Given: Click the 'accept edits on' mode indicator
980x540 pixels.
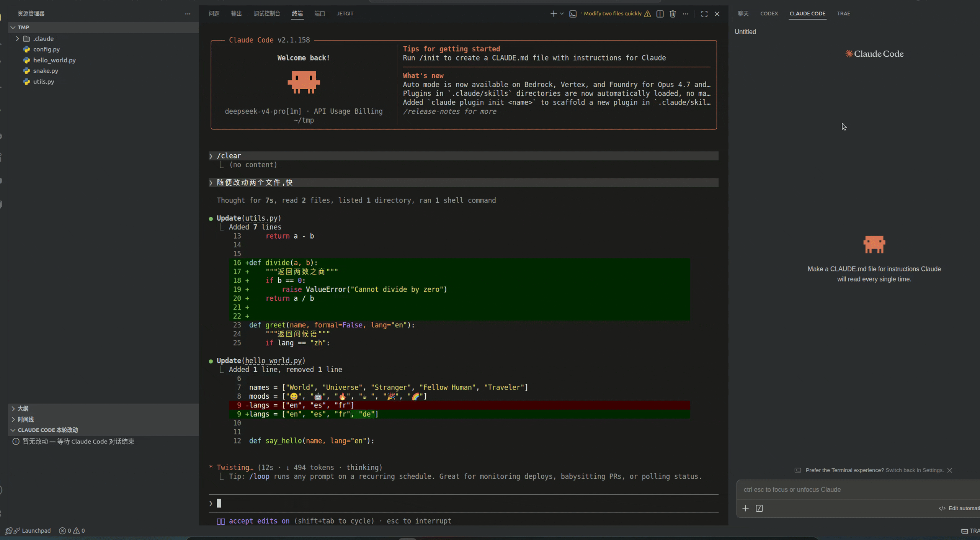Looking at the screenshot, I should pos(259,521).
